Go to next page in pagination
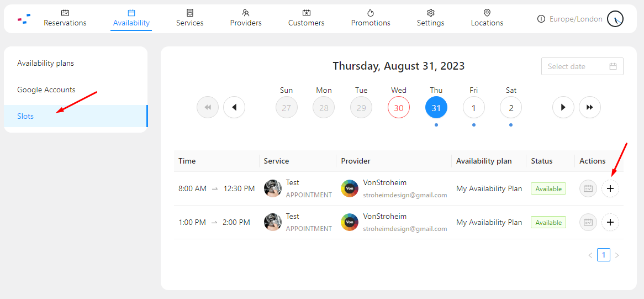 point(617,255)
